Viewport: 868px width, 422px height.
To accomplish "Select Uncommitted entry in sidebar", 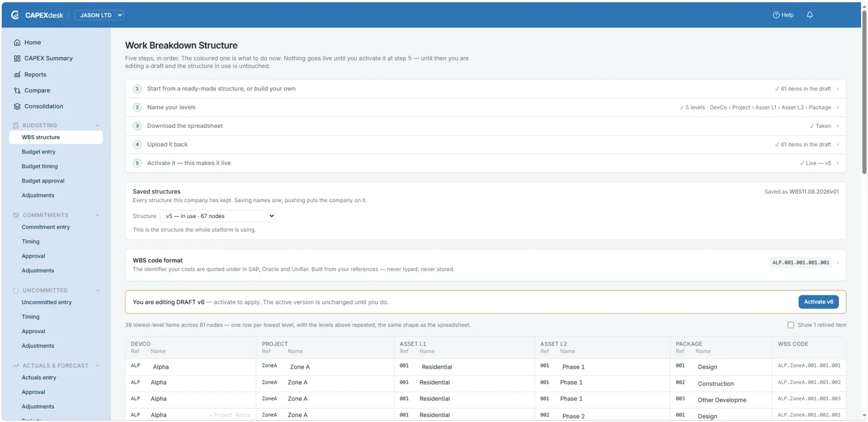I will tap(46, 302).
